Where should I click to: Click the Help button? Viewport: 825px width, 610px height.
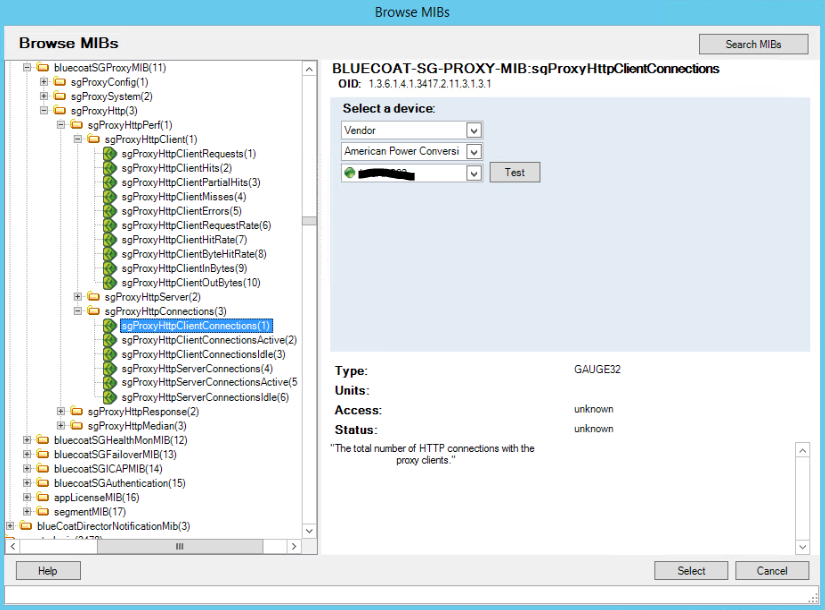pos(48,571)
